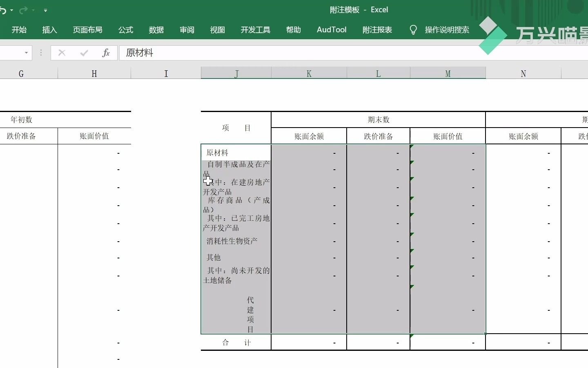The width and height of the screenshot is (588, 368).
Task: Open Customize Quick Access Toolbar dropdown
Action: (45, 10)
